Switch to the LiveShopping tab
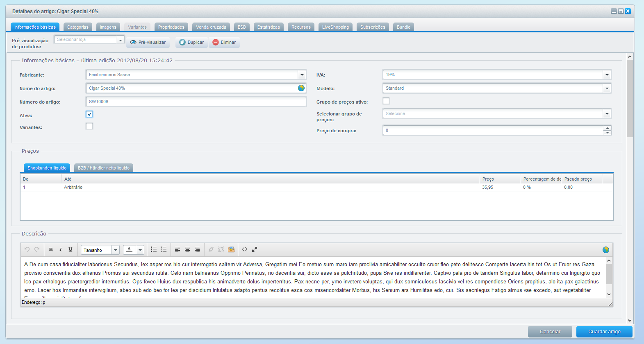The image size is (644, 344). pos(335,27)
